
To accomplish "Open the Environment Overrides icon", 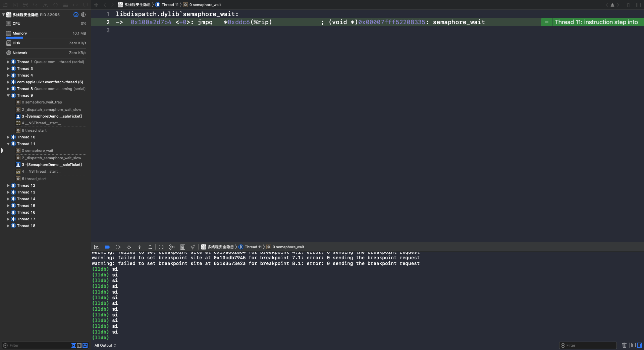I will [x=182, y=247].
